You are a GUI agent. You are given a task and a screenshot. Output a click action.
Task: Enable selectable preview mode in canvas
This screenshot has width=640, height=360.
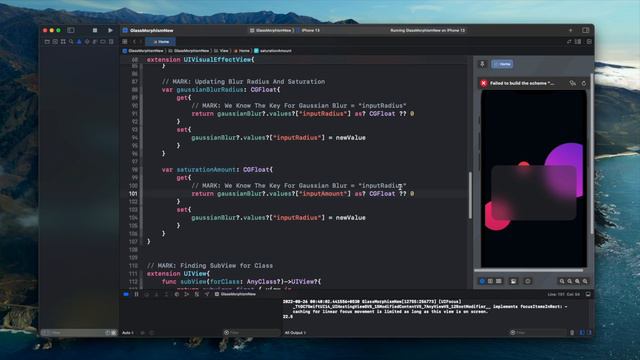491,281
